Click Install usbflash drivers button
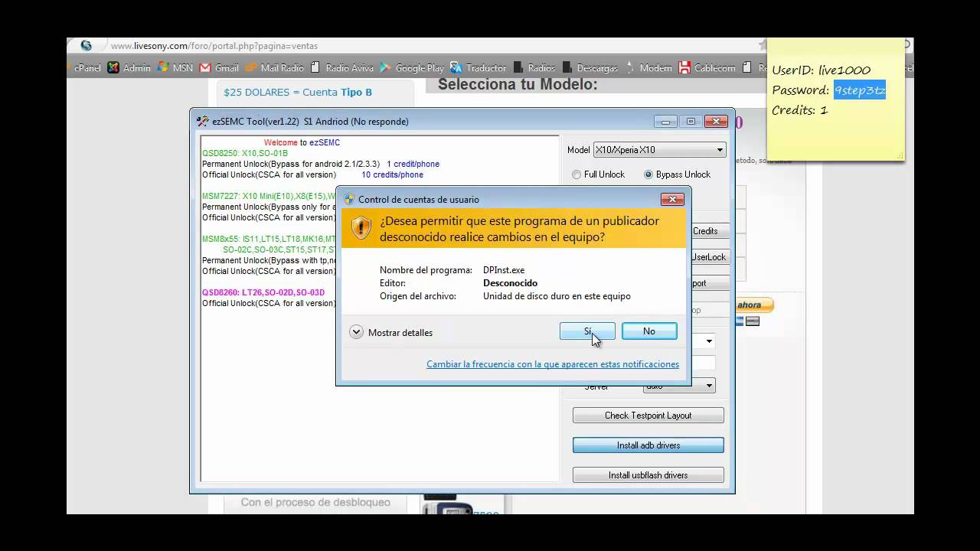The width and height of the screenshot is (980, 551). [x=648, y=475]
